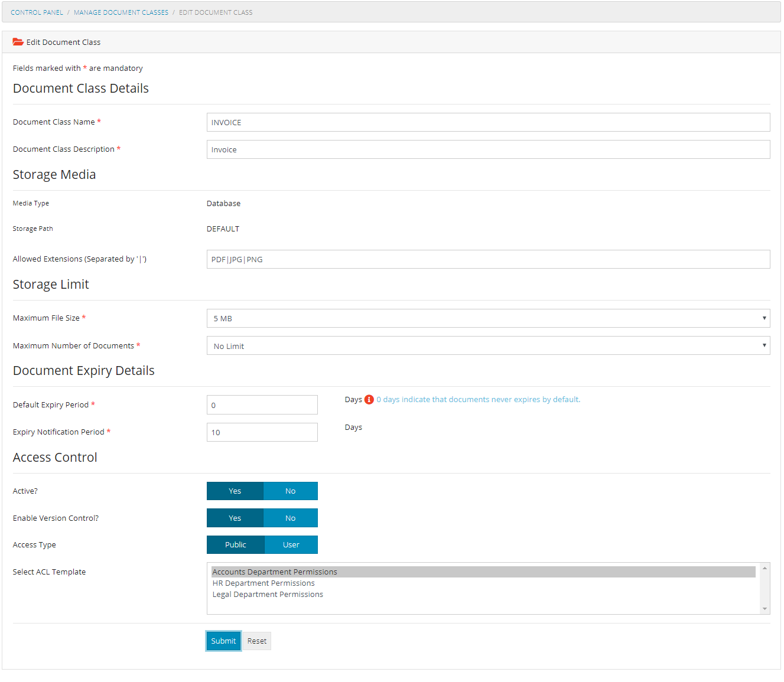Viewport: 784px width, 682px height.
Task: Set Active to Yes
Action: tap(235, 491)
